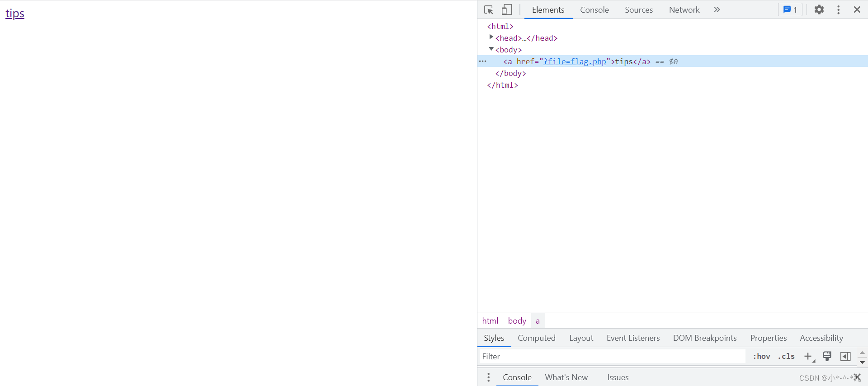Add a new style rule with plus icon
868x386 pixels.
pos(808,357)
